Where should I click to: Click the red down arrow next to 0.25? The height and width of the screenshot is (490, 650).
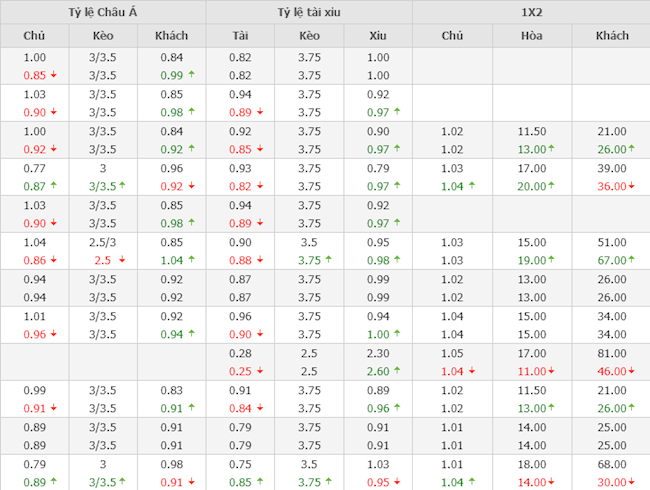click(261, 370)
